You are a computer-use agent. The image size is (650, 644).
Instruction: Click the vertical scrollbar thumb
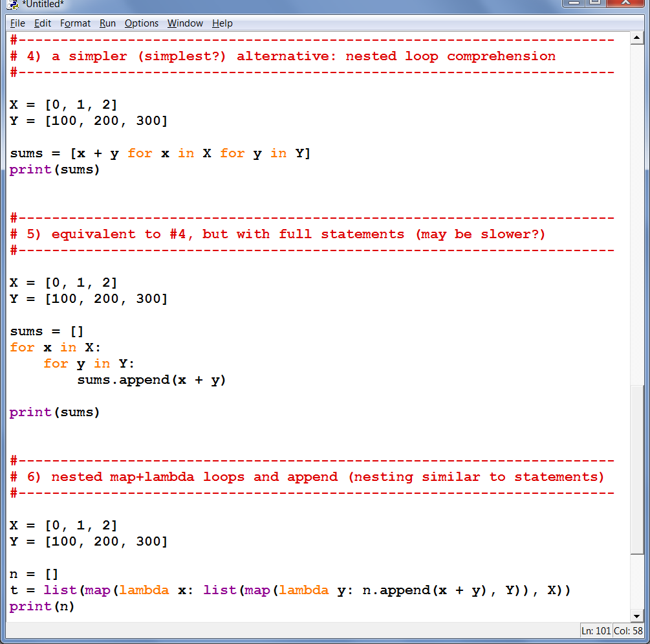[636, 469]
